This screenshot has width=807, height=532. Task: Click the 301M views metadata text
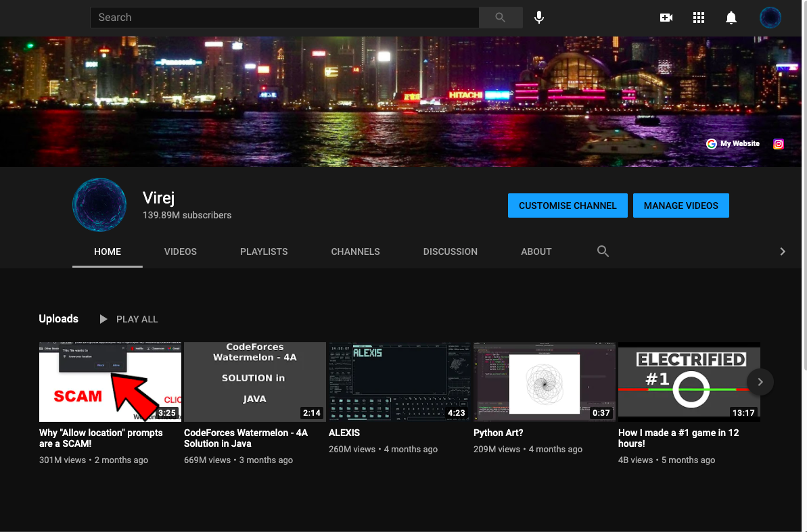62,460
